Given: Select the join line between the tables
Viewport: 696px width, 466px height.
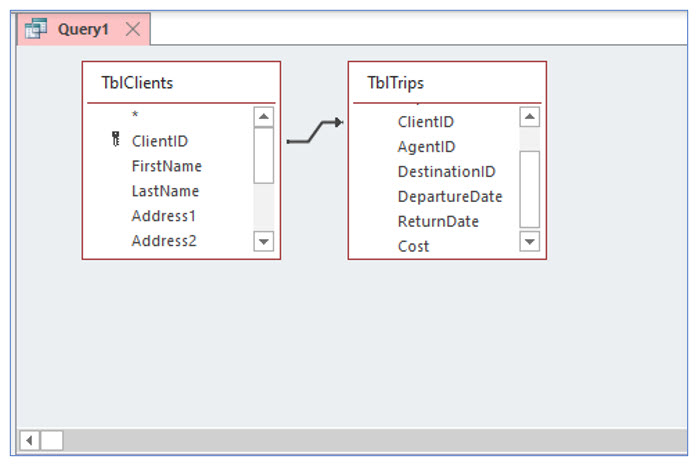Looking at the screenshot, I should 315,131.
